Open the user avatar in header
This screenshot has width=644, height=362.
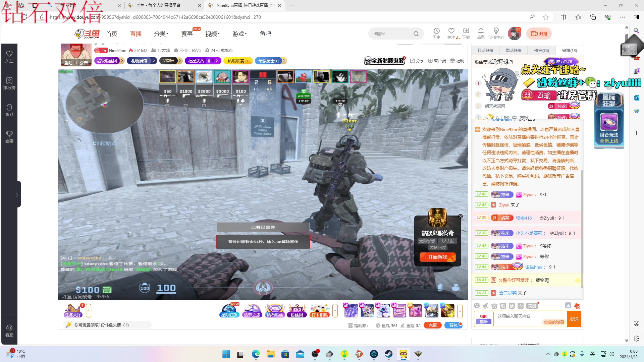click(514, 34)
